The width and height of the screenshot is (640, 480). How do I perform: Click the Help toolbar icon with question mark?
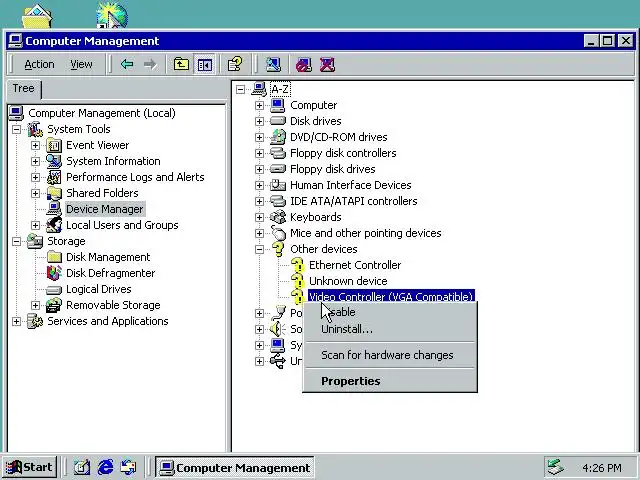[x=235, y=64]
